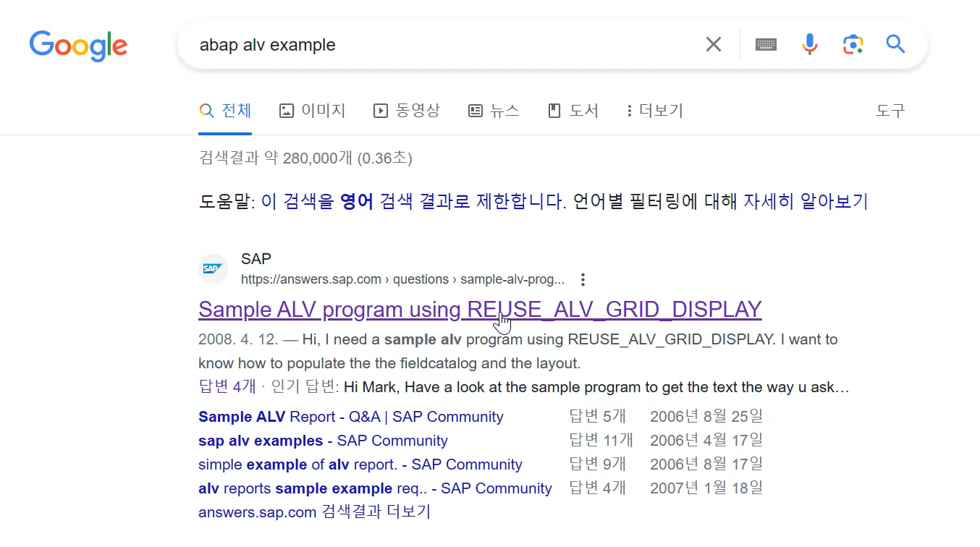This screenshot has height=547, width=980.
Task: Open Sample ALV program using REUSE_ALV_GRID_DISPLAY result
Action: tap(480, 310)
